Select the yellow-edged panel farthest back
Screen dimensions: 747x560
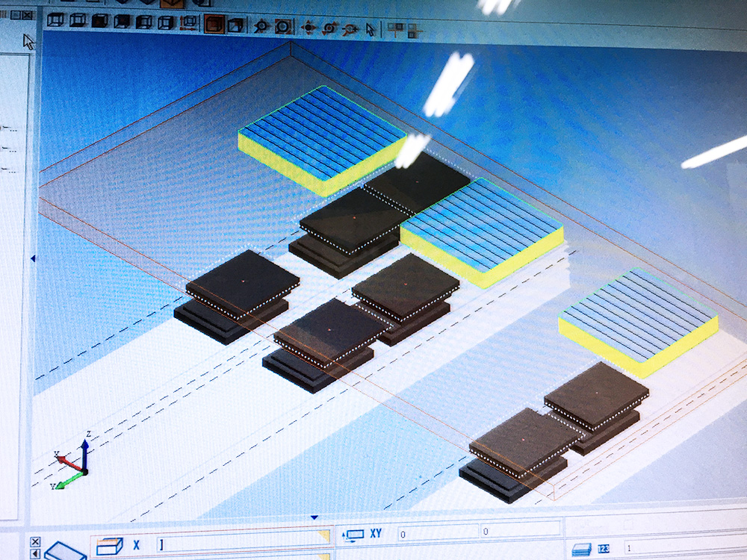322,140
